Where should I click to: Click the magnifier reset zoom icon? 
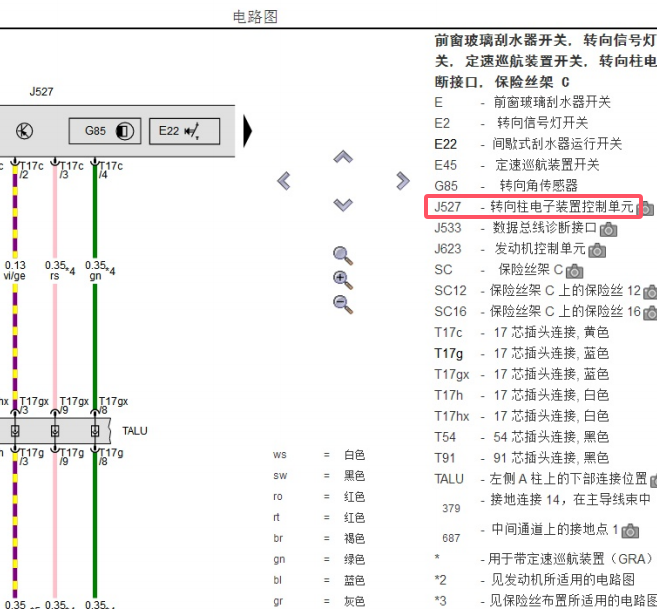click(343, 255)
